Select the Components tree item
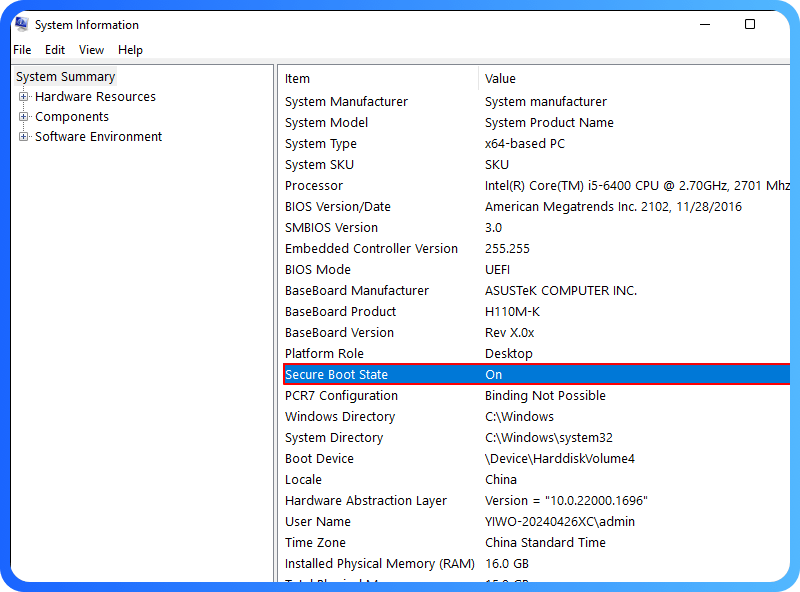The width and height of the screenshot is (800, 592). 72,117
